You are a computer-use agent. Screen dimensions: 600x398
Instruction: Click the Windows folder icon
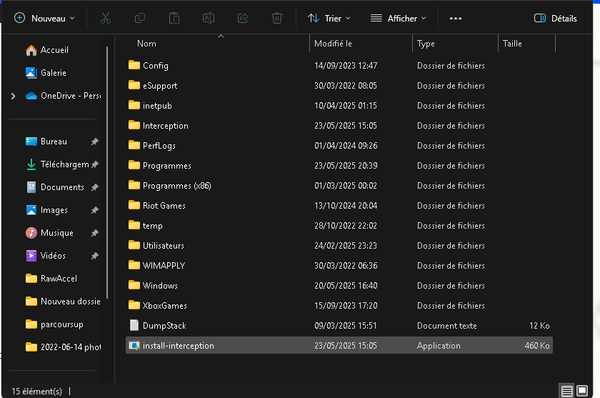[x=134, y=285]
